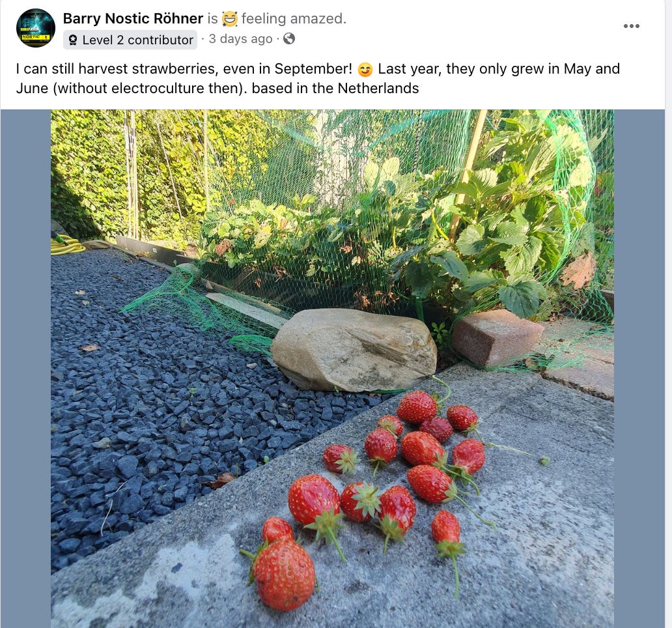
Task: Click the right gray margin beside photo
Action: [639, 369]
